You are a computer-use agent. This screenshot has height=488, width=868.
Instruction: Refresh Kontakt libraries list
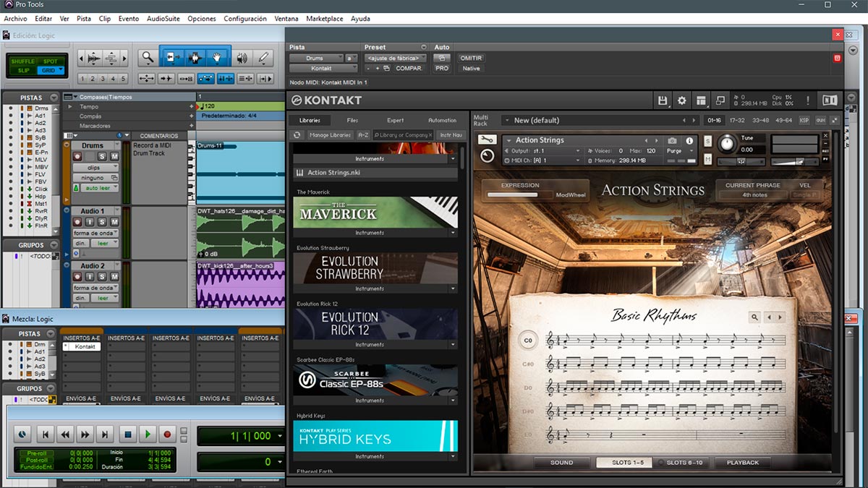coord(297,134)
